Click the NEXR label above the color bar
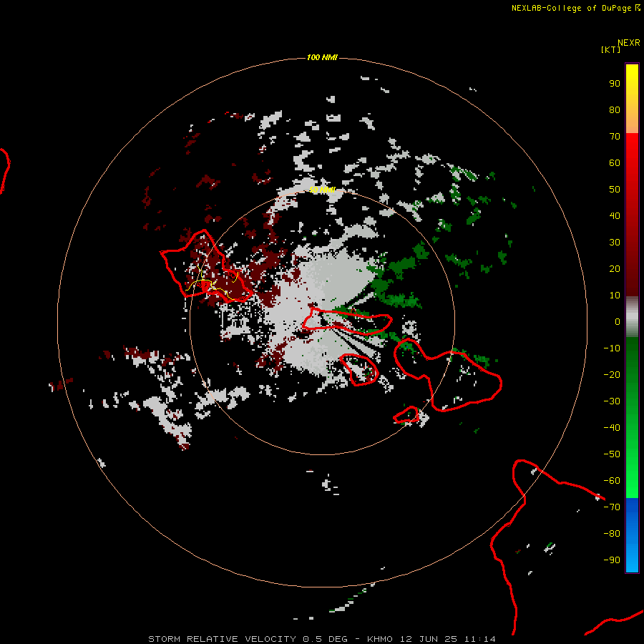 click(628, 43)
